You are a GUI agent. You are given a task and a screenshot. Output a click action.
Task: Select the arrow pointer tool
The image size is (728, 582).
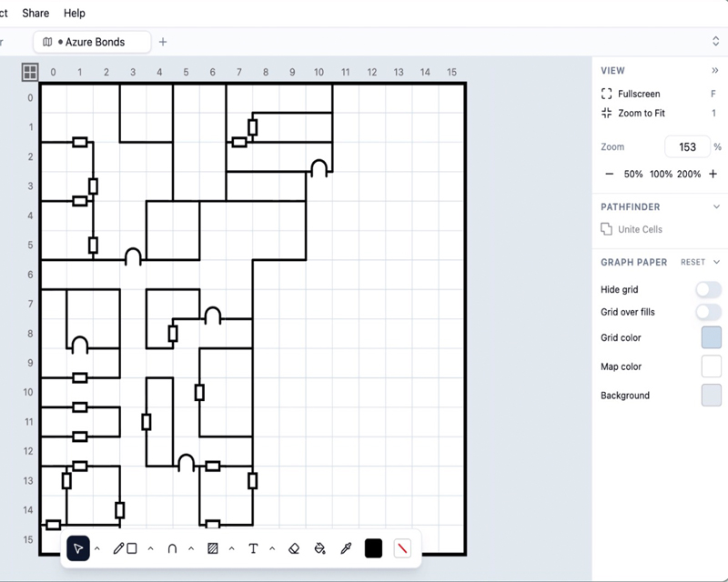tap(78, 548)
